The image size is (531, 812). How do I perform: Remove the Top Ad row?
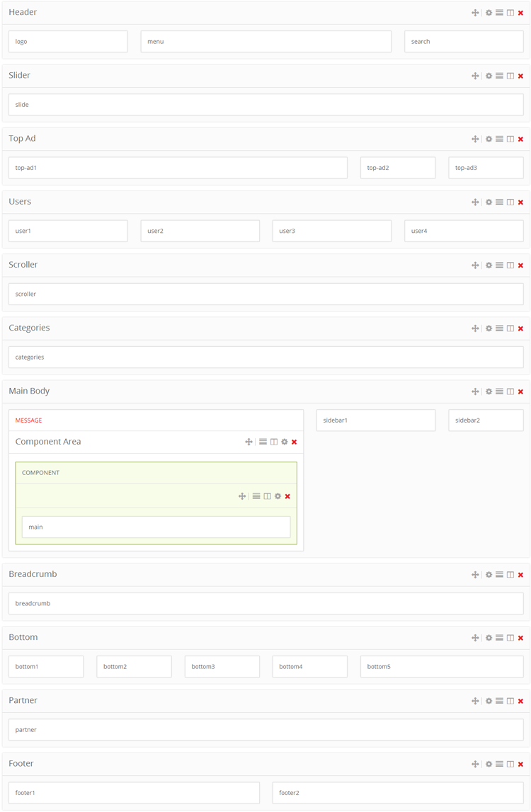click(521, 139)
